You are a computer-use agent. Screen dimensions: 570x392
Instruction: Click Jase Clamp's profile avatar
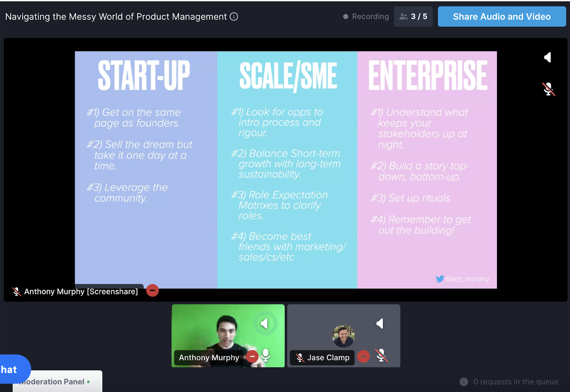(x=343, y=336)
